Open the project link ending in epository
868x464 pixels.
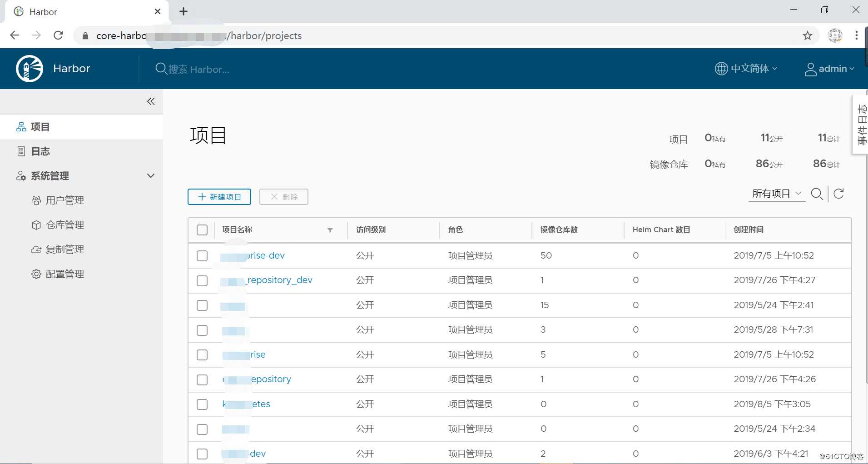[x=257, y=379]
